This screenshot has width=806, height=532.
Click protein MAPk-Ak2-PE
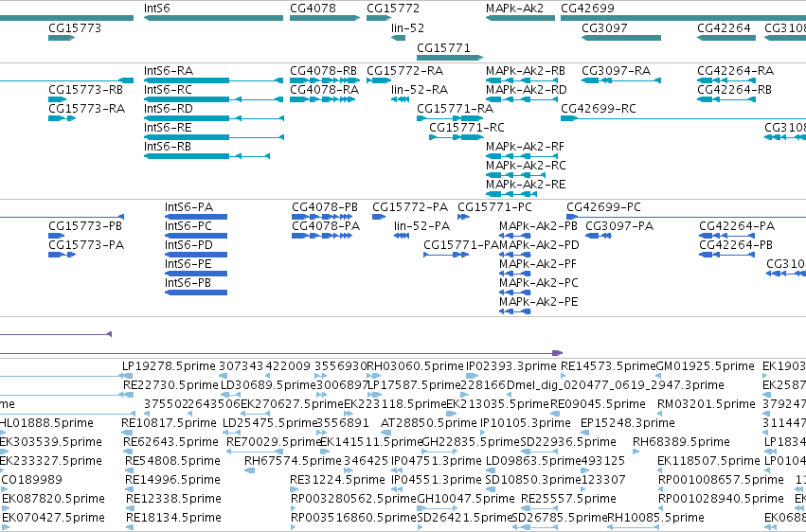(514, 311)
